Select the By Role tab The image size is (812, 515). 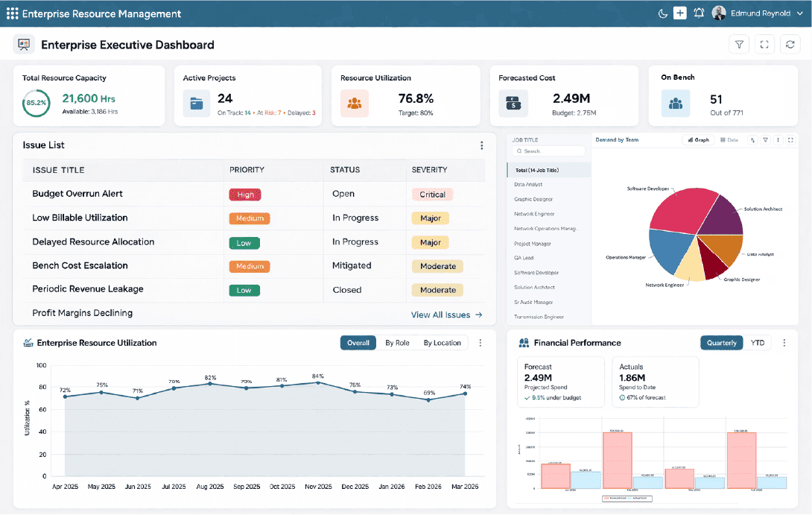(397, 343)
